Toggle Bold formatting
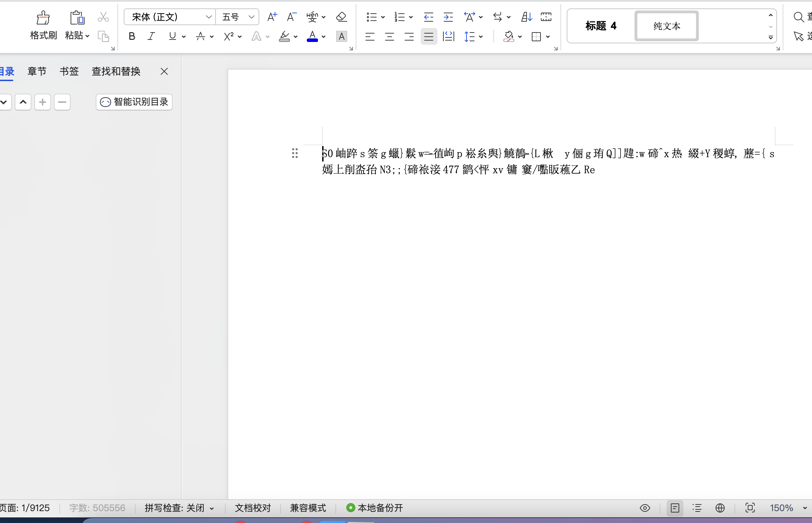This screenshot has width=812, height=523. click(x=132, y=36)
